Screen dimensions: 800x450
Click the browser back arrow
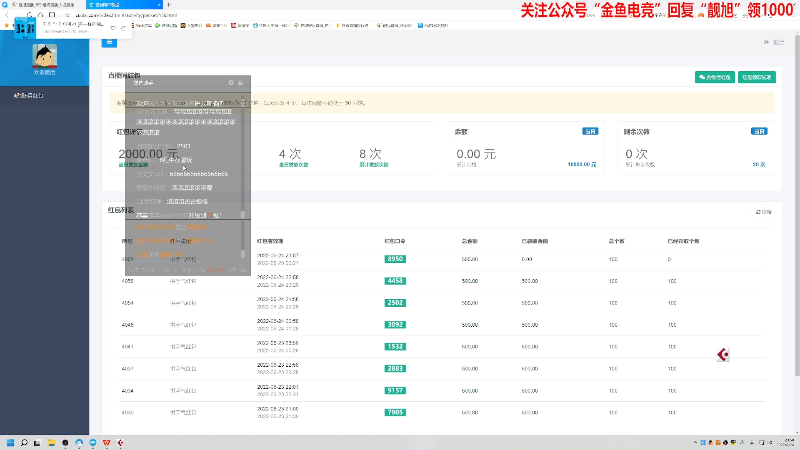click(7, 15)
